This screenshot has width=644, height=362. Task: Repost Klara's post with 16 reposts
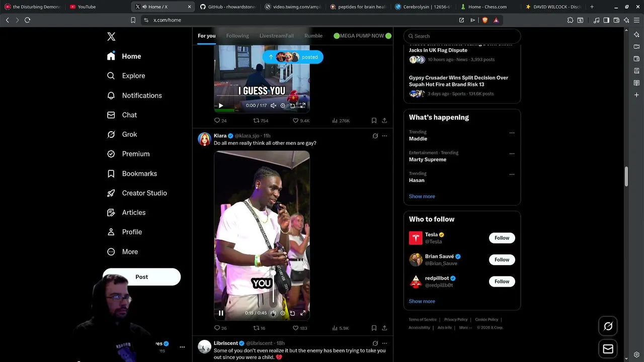259,328
